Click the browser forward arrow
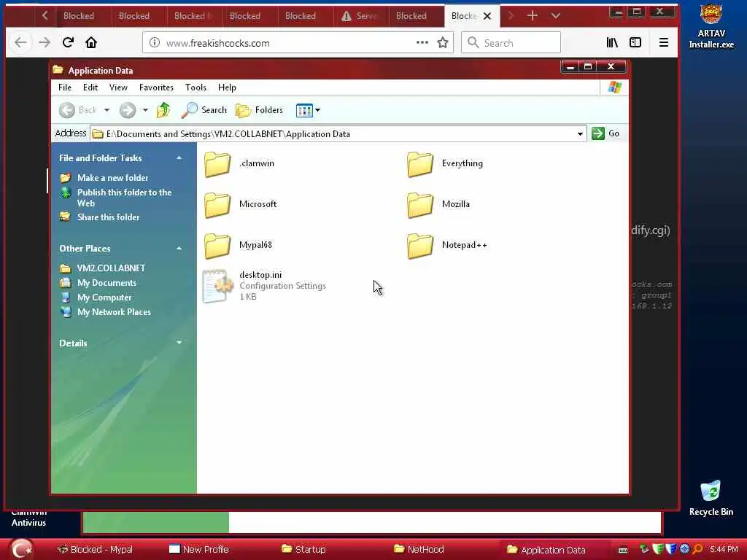Viewport: 747px width, 560px height. [x=44, y=42]
